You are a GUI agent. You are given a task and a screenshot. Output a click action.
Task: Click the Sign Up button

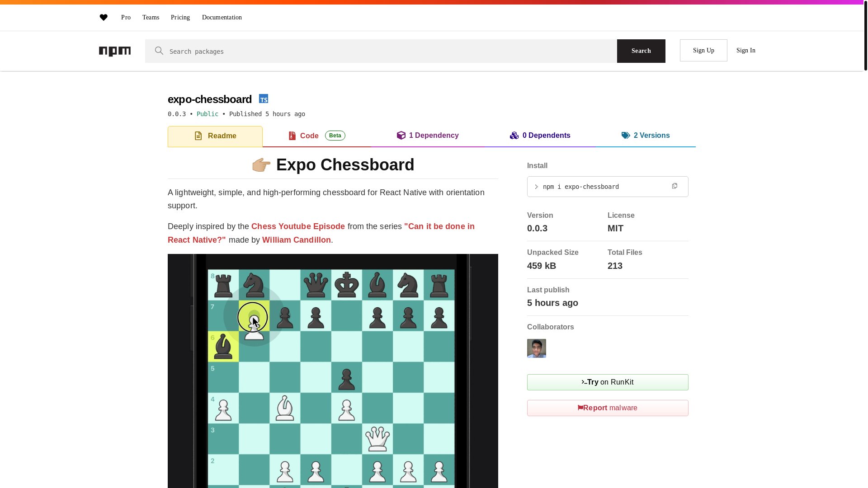click(703, 51)
